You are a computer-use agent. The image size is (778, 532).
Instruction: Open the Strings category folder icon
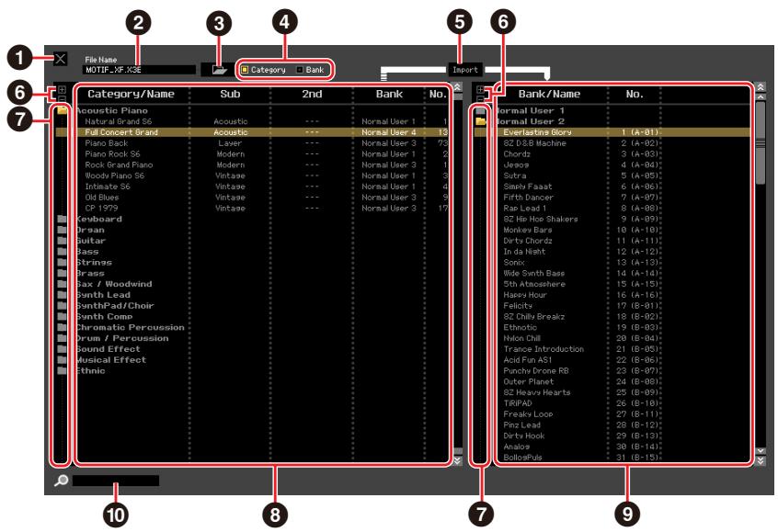point(62,262)
